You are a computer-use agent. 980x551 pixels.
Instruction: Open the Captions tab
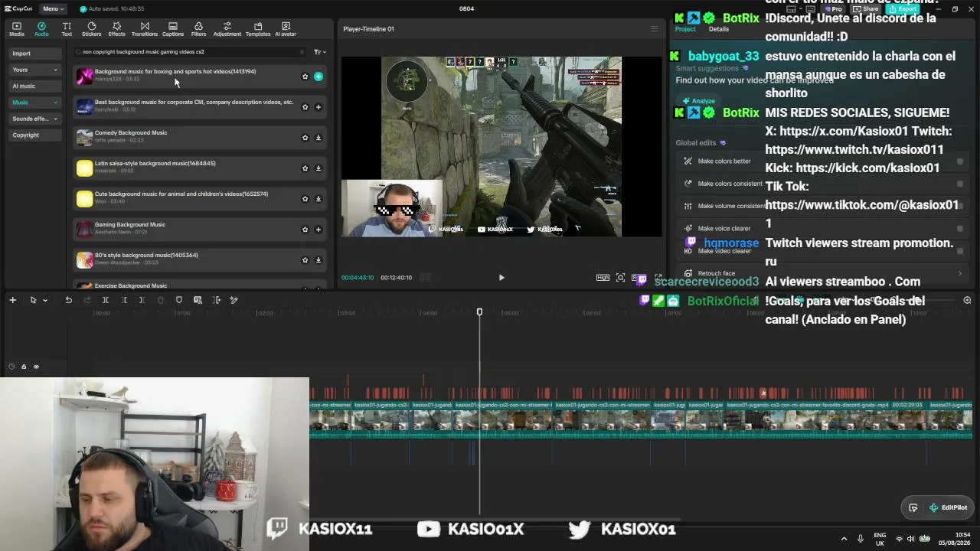(x=173, y=29)
